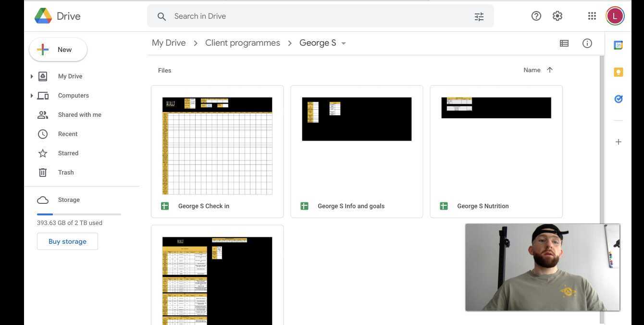This screenshot has height=325, width=644.
Task: Go to Shared with me
Action: click(x=79, y=115)
